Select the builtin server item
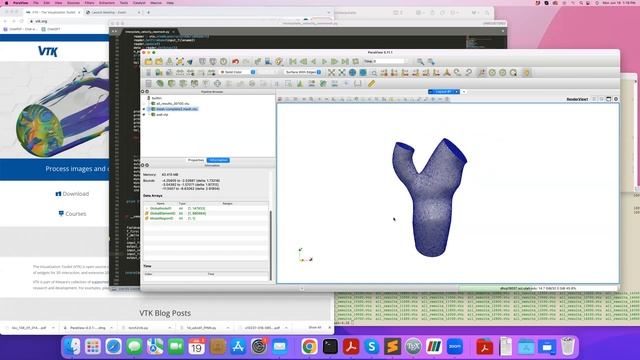The height and width of the screenshot is (360, 640). tap(156, 98)
